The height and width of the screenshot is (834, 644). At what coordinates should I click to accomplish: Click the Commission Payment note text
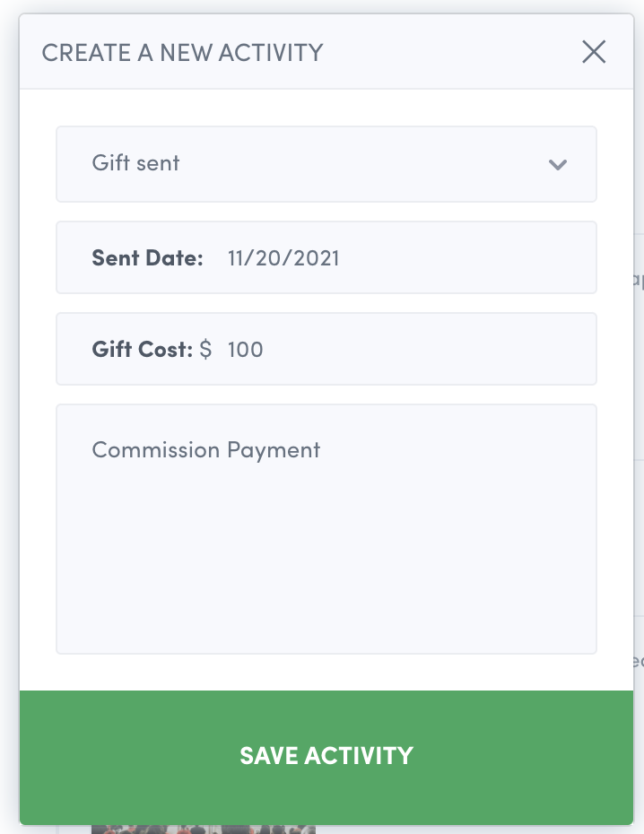pyautogui.click(x=205, y=449)
